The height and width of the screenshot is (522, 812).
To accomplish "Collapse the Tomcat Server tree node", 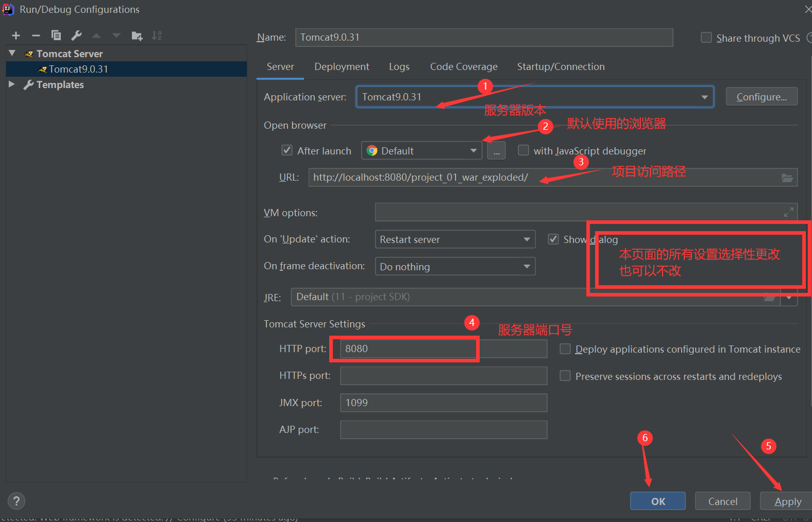I will (12, 54).
